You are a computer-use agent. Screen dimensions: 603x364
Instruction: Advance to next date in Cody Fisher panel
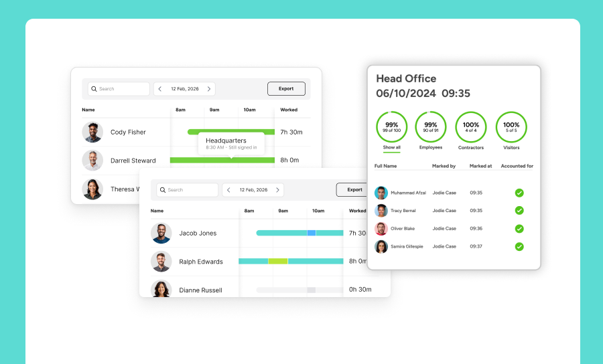(x=209, y=89)
